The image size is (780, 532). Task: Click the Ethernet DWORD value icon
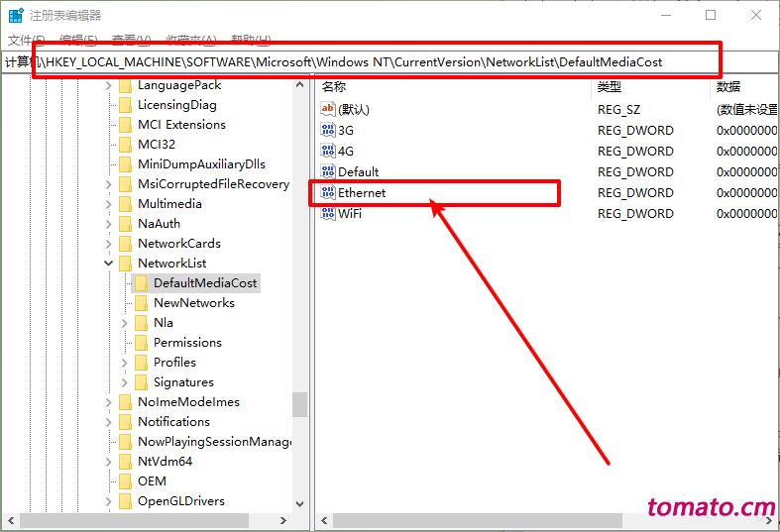(328, 193)
